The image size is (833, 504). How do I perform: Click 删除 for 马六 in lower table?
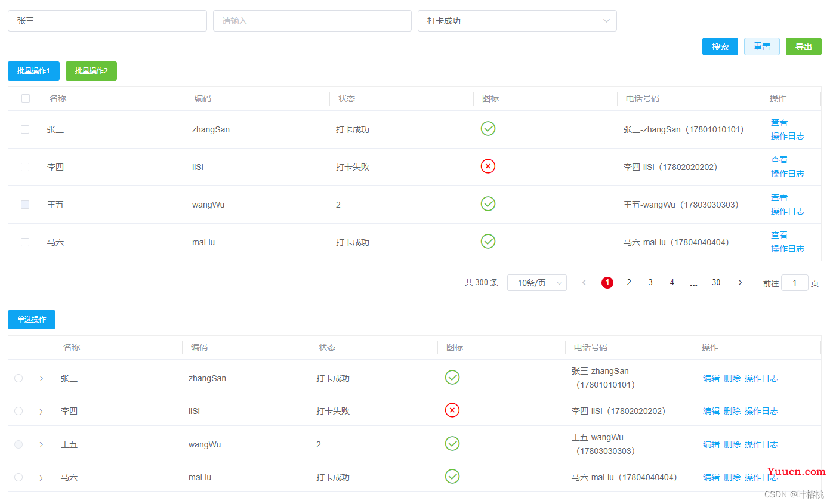point(732,477)
